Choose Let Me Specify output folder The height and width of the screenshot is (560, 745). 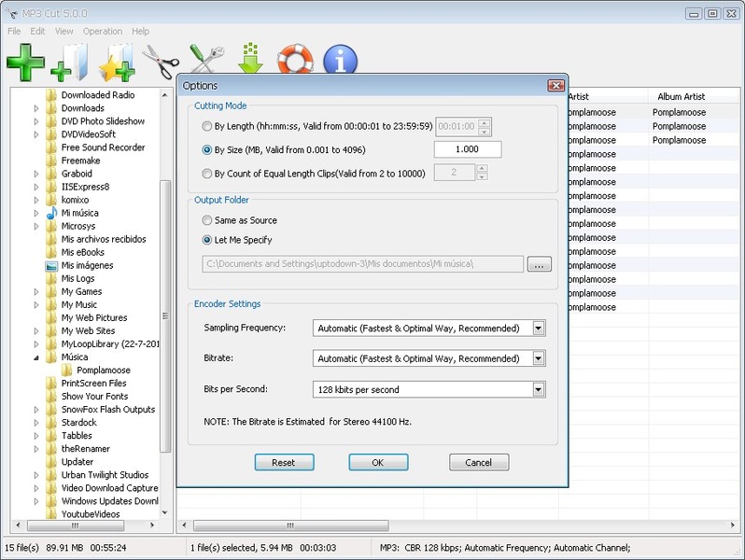(x=206, y=240)
